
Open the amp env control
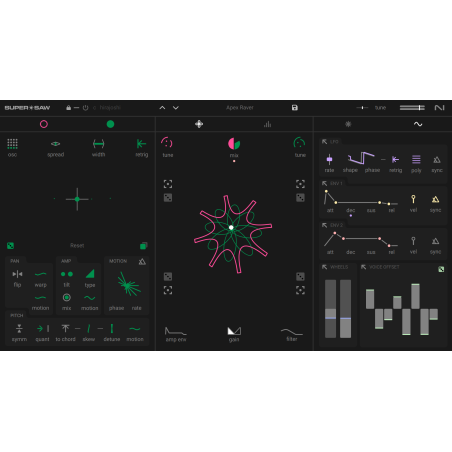click(x=176, y=331)
